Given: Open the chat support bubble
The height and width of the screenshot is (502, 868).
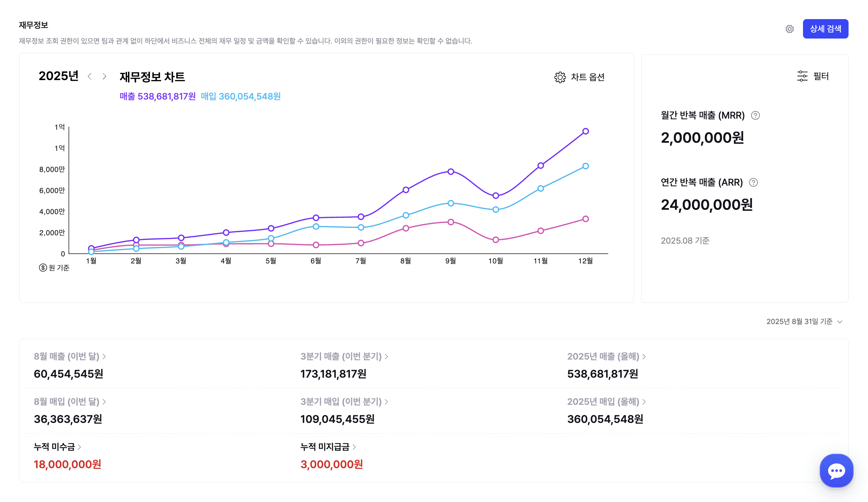Looking at the screenshot, I should click(x=836, y=470).
